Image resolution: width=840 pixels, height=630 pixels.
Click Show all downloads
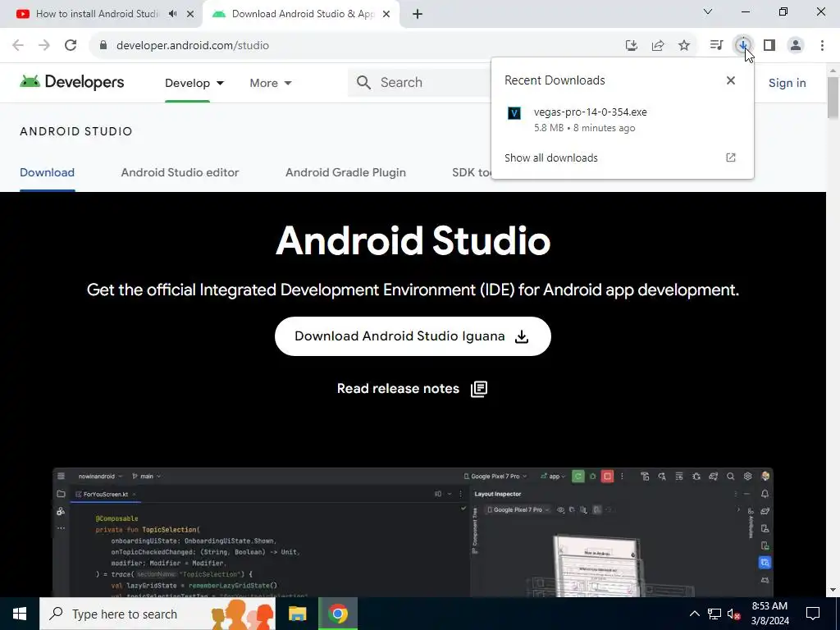tap(550, 157)
